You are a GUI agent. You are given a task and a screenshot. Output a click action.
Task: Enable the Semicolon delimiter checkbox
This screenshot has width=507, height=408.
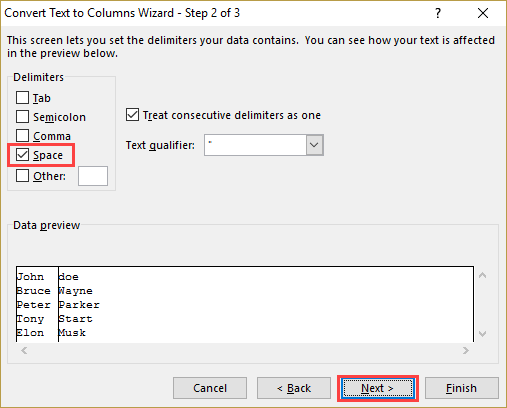tap(22, 117)
